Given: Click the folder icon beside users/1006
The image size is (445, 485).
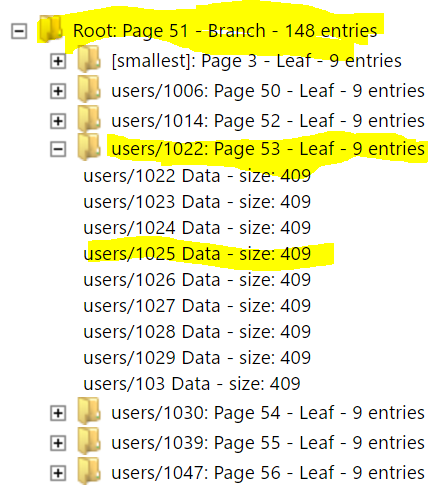Looking at the screenshot, I should pos(89,89).
